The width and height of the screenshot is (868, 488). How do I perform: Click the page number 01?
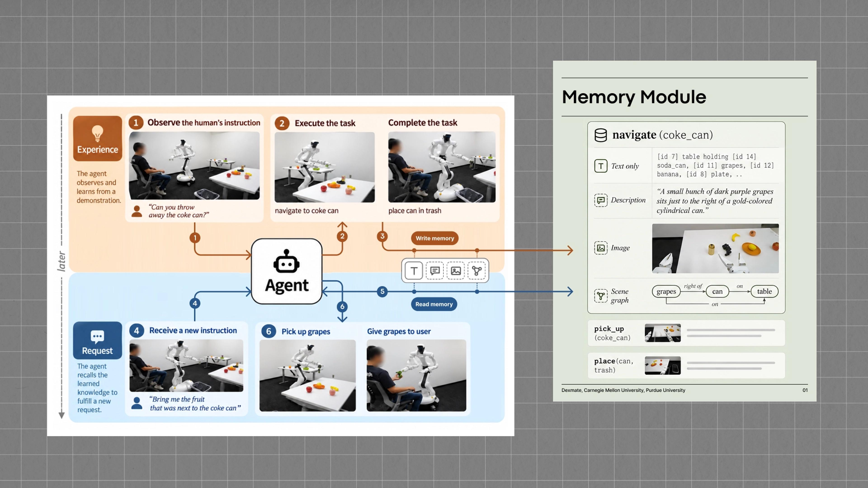click(805, 390)
